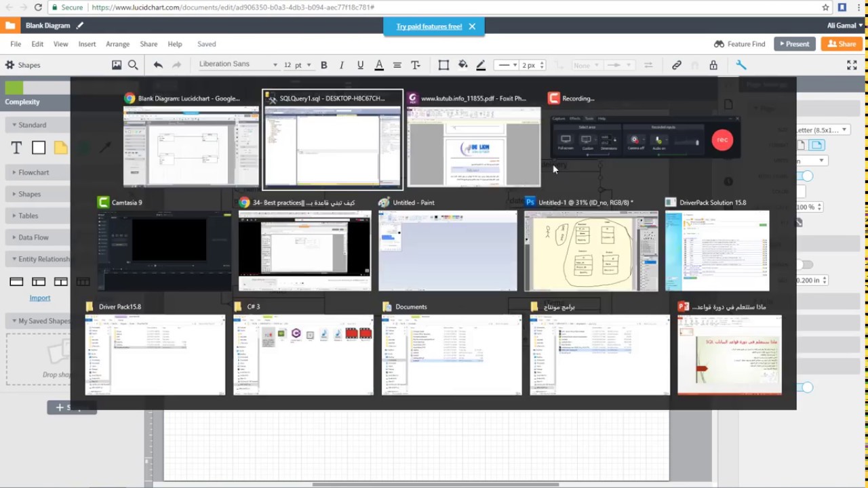
Task: Open the Liberation Sans font dropdown
Action: (x=237, y=64)
